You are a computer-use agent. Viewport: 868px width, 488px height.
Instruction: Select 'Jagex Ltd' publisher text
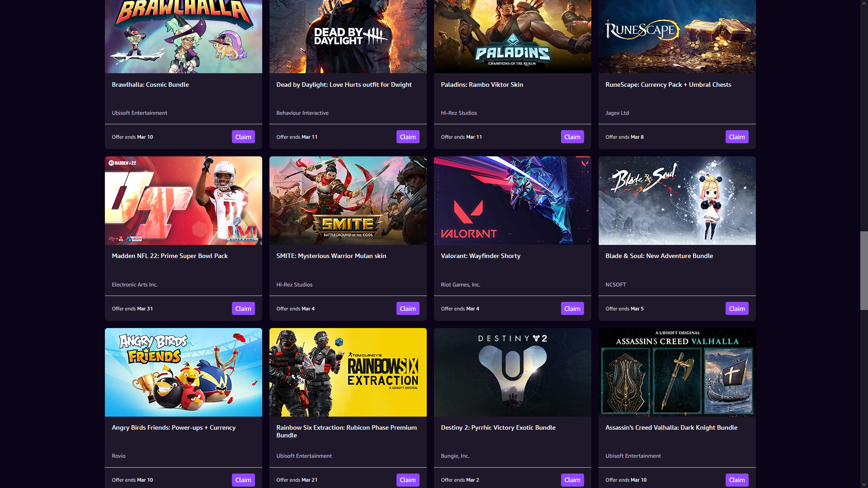point(617,113)
